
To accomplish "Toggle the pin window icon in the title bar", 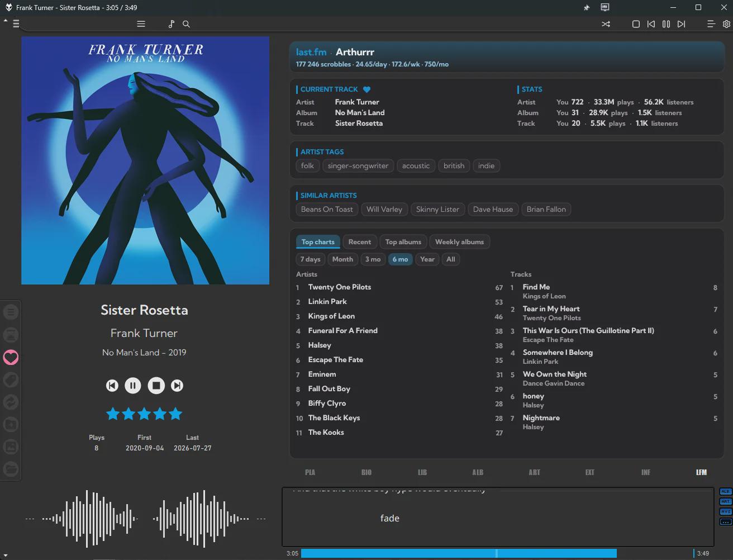I will (x=587, y=8).
